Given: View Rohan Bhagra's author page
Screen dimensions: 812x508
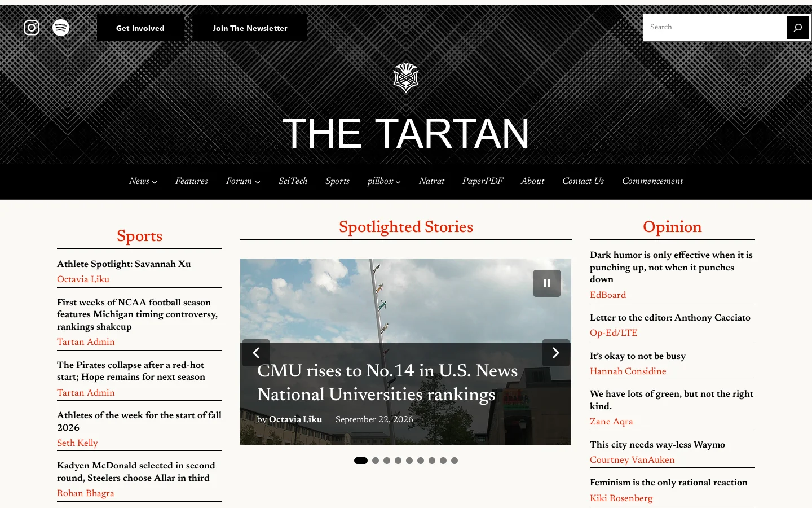Looking at the screenshot, I should coord(86,493).
